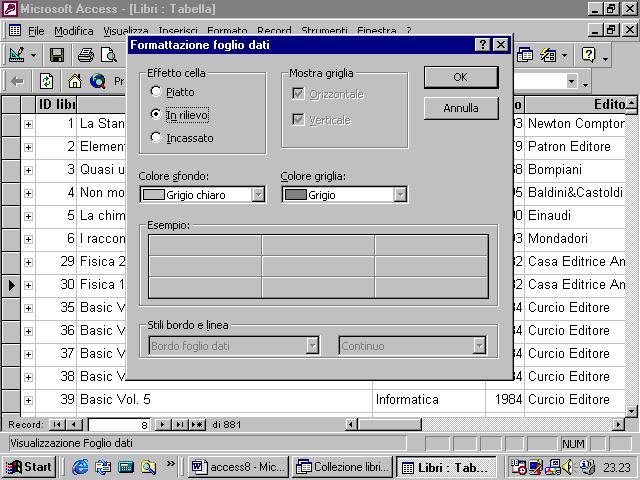Image resolution: width=640 pixels, height=480 pixels.
Task: Click the Grigio gridline color swatch
Action: 296,195
